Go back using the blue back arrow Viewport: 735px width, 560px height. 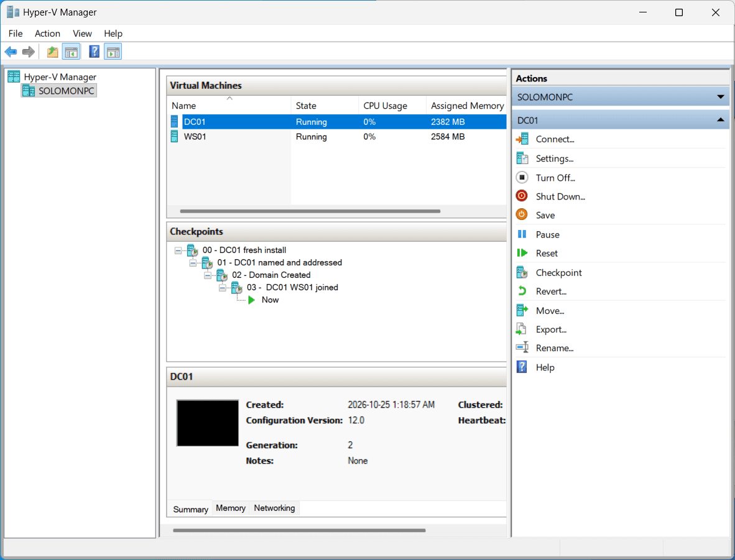(11, 52)
